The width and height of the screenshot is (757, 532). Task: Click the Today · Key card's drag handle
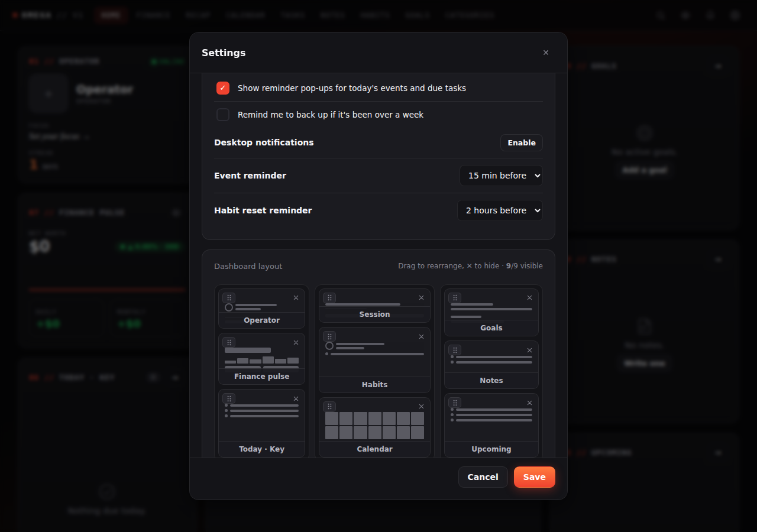(229, 398)
